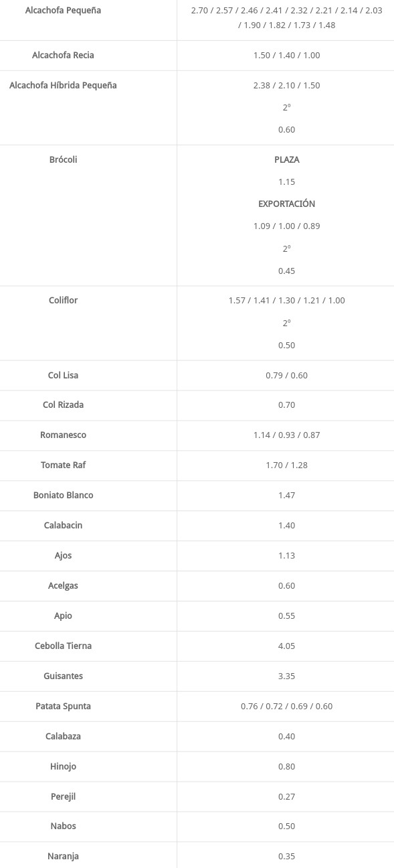Select the Patata Spunta price list
The image size is (394, 868).
point(286,706)
